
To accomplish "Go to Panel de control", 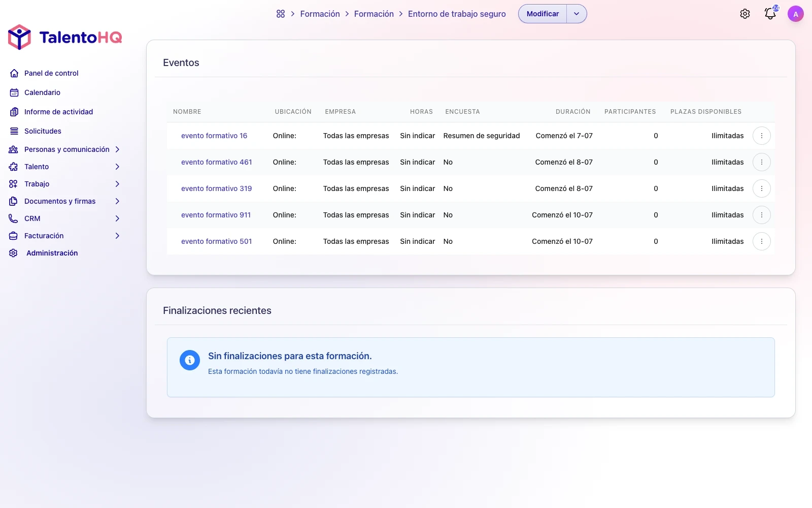I will click(x=51, y=73).
